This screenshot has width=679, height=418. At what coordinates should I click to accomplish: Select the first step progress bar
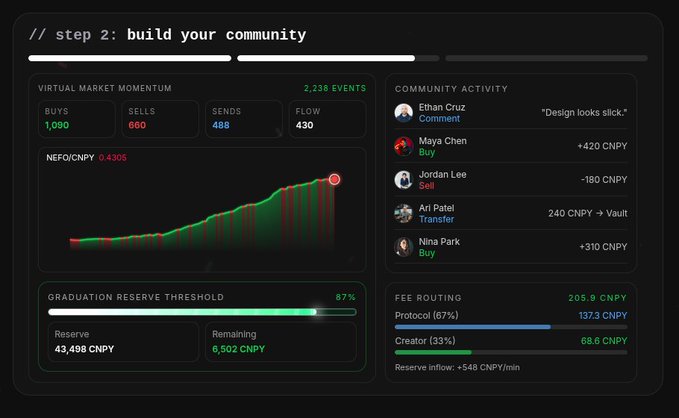tap(129, 58)
